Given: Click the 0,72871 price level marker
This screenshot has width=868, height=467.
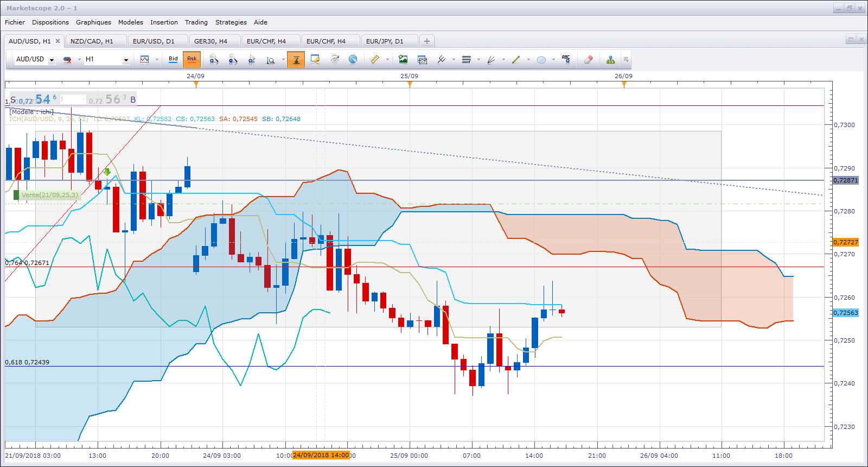Looking at the screenshot, I should tap(846, 180).
